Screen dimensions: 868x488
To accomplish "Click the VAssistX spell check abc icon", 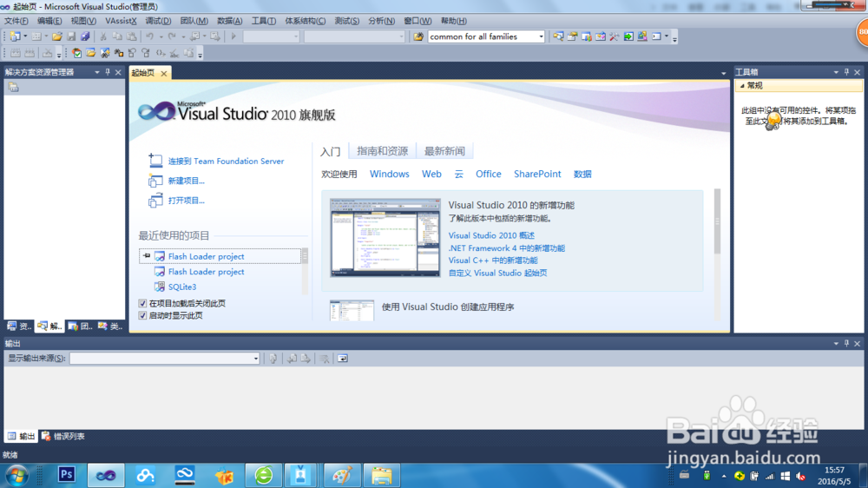I will pos(174,53).
